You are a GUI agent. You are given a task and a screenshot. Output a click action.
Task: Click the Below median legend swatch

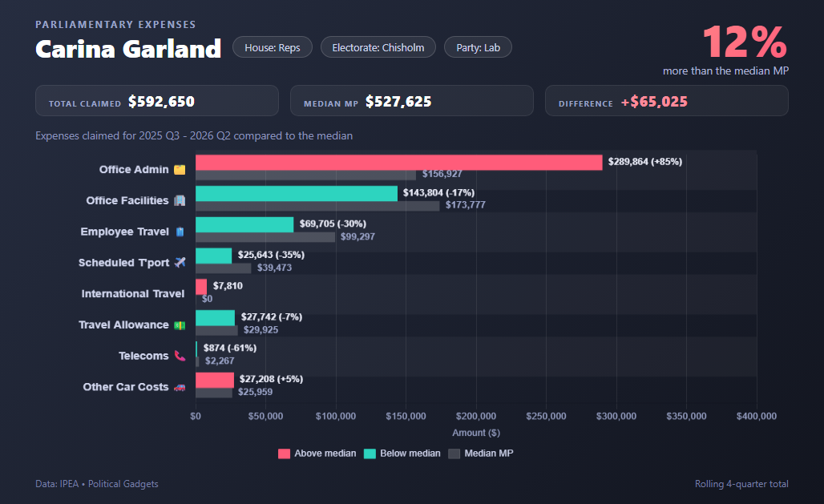tap(370, 454)
